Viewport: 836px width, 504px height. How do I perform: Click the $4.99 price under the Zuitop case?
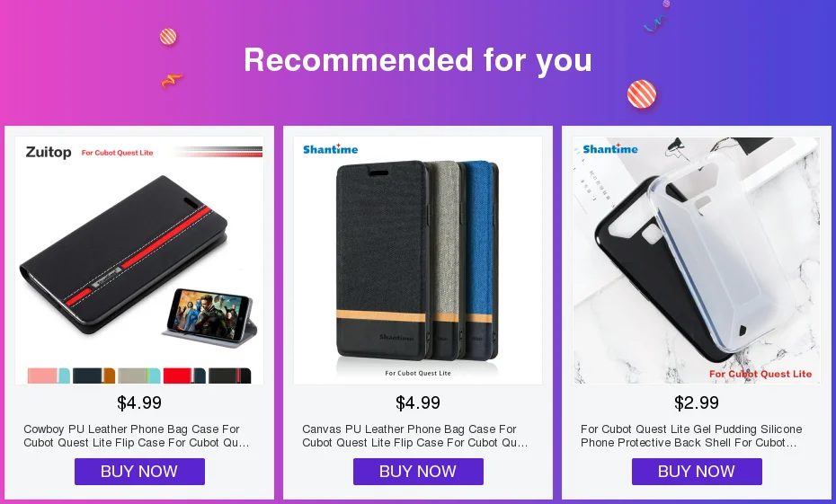coord(139,402)
